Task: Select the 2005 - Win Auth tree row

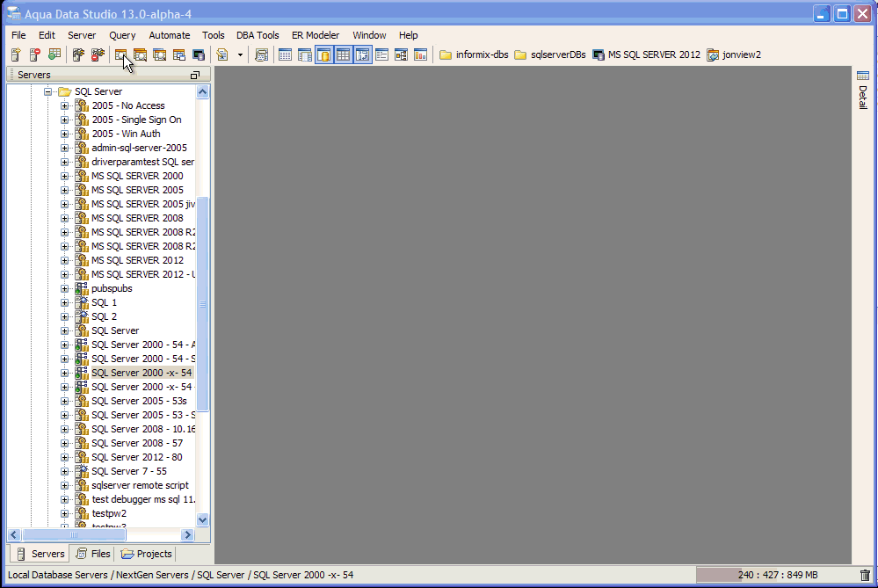Action: [x=126, y=134]
